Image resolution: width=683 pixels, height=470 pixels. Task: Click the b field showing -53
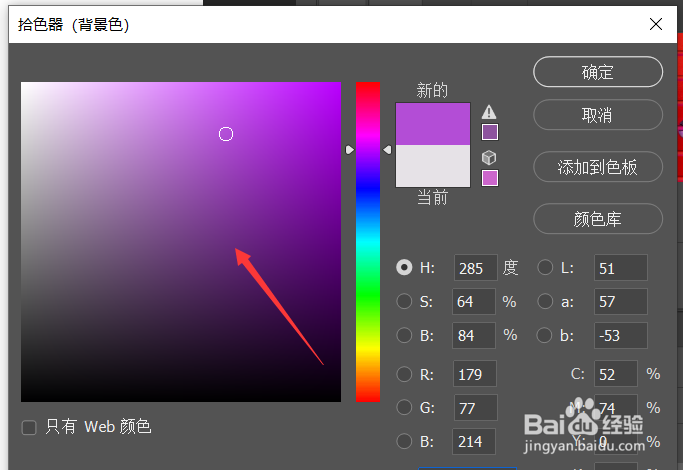pos(621,335)
